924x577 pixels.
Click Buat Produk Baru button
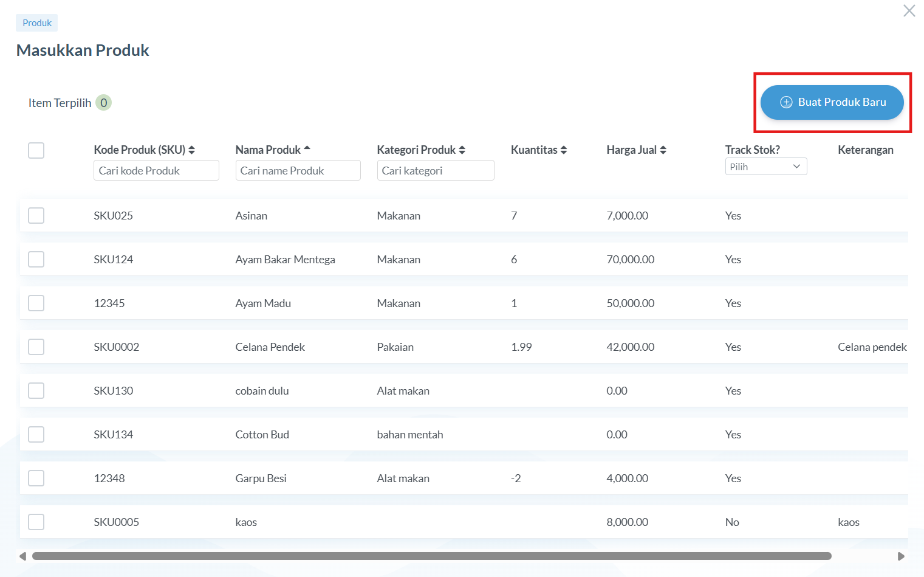tap(832, 102)
